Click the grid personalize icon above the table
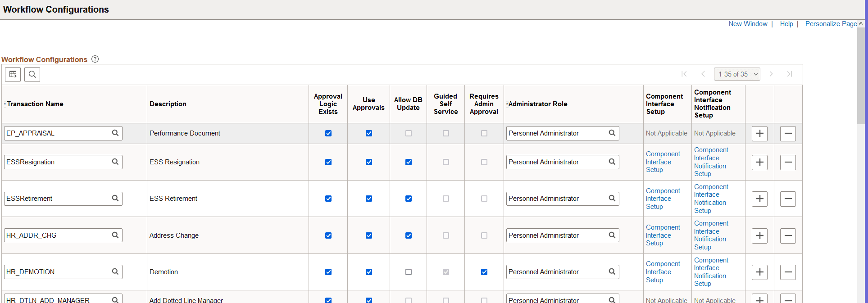 13,74
